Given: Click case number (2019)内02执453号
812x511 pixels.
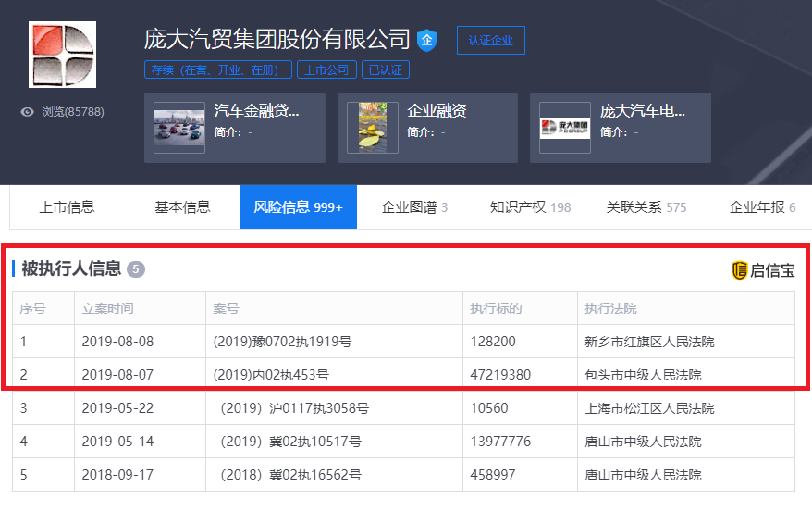Looking at the screenshot, I should pos(271,375).
